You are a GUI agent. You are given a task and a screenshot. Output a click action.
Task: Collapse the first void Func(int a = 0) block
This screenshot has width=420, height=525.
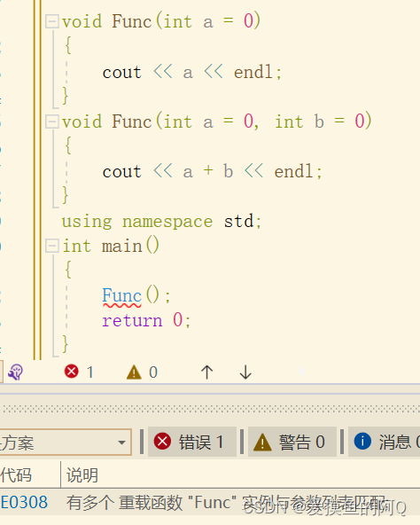click(x=52, y=22)
